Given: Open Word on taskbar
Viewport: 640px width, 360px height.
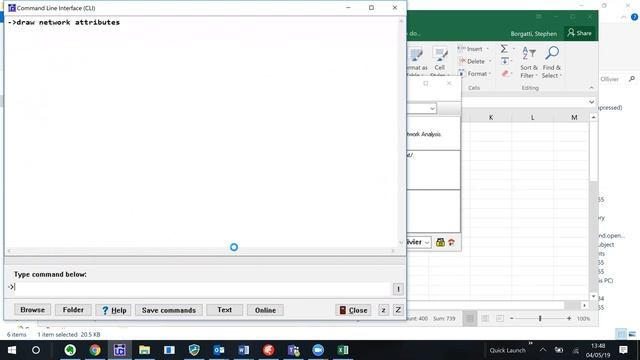Looking at the screenshot, I should pyautogui.click(x=243, y=350).
